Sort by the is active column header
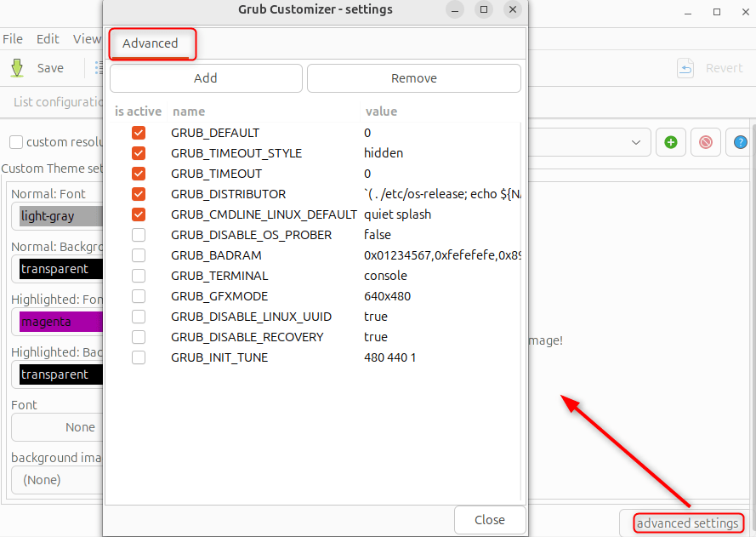Viewport: 756px width, 537px height. (138, 111)
